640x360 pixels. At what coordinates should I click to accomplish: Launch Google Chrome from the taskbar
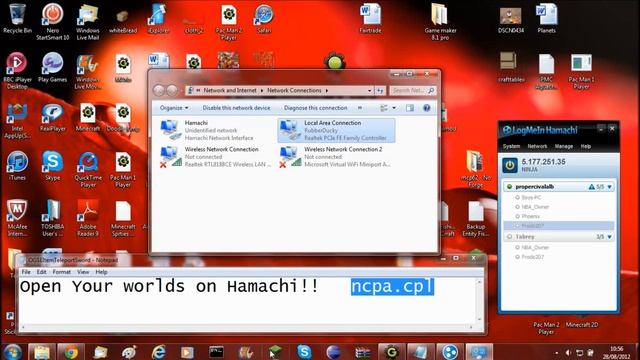coord(71,352)
